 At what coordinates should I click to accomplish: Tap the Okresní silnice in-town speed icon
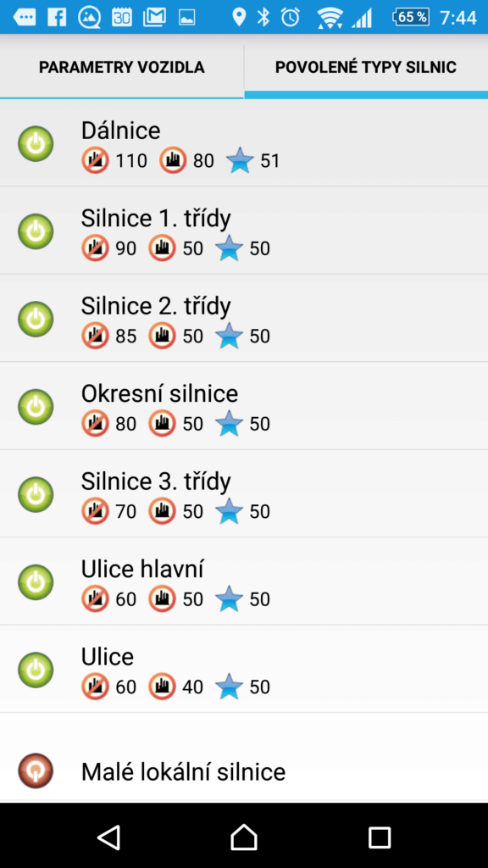click(x=162, y=424)
